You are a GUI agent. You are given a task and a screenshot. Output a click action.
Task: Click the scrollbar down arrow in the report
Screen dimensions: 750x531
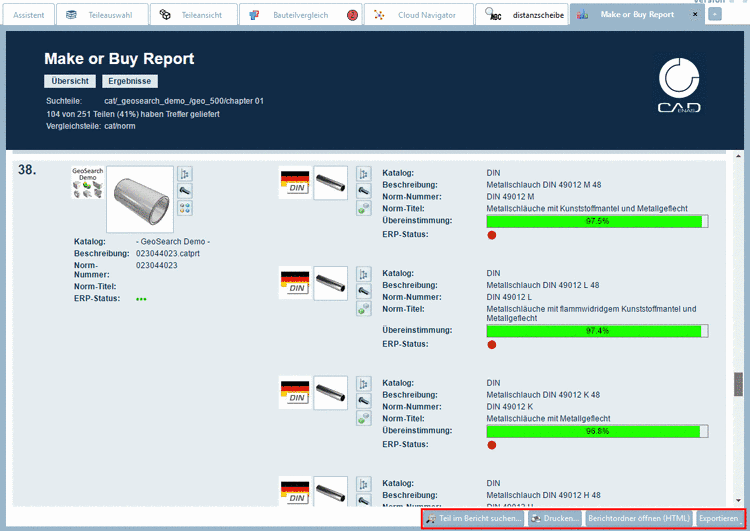pyautogui.click(x=739, y=500)
